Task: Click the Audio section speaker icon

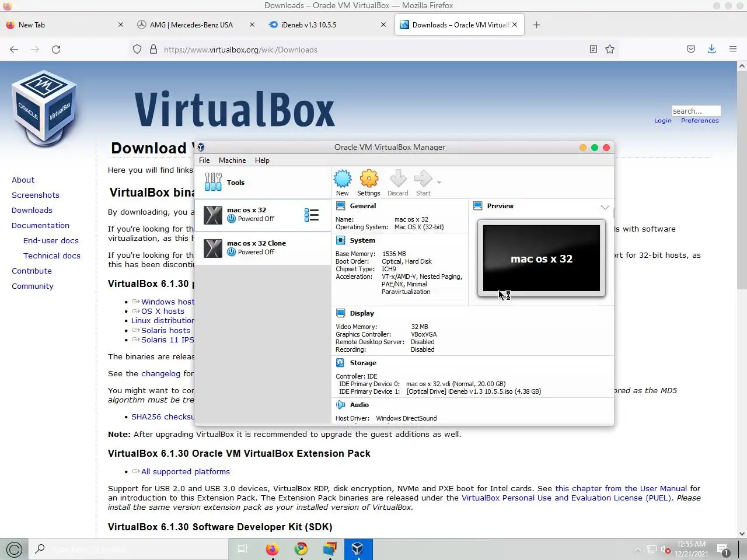Action: click(x=341, y=405)
